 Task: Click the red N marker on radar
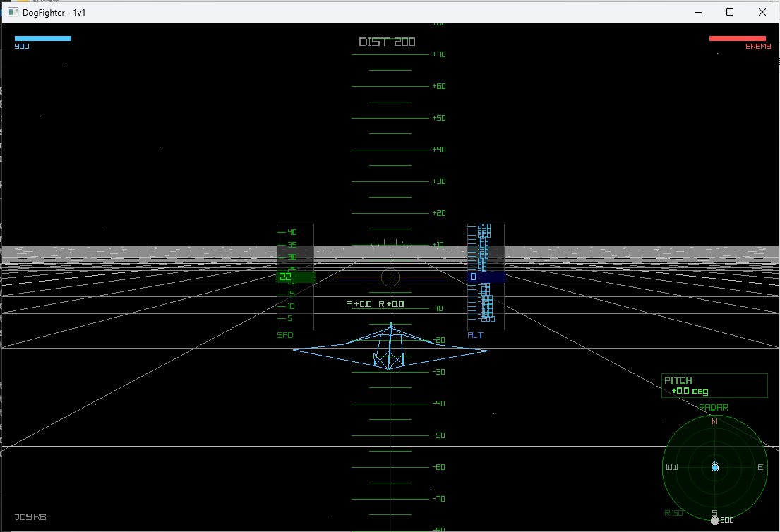(x=714, y=422)
